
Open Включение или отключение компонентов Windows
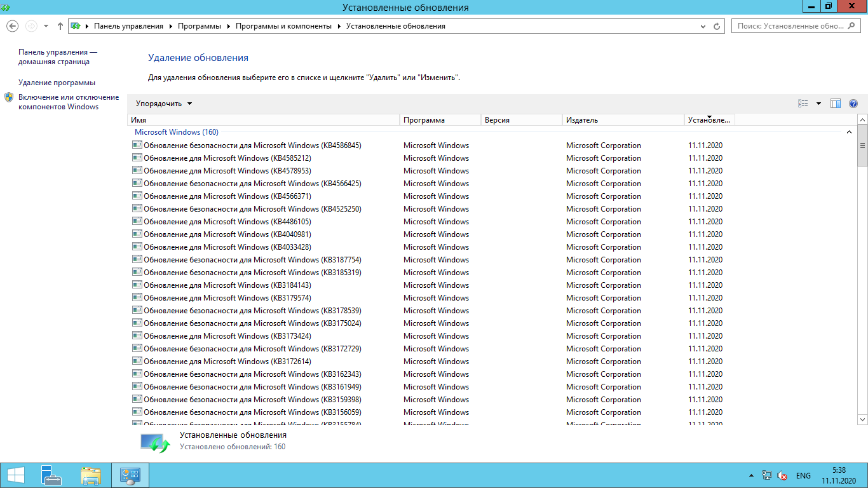[x=69, y=102]
